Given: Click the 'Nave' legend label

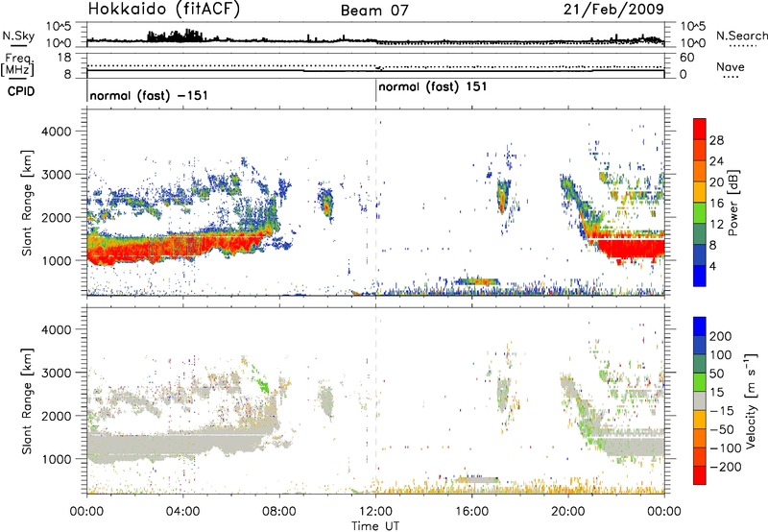Looking at the screenshot, I should click(x=731, y=66).
